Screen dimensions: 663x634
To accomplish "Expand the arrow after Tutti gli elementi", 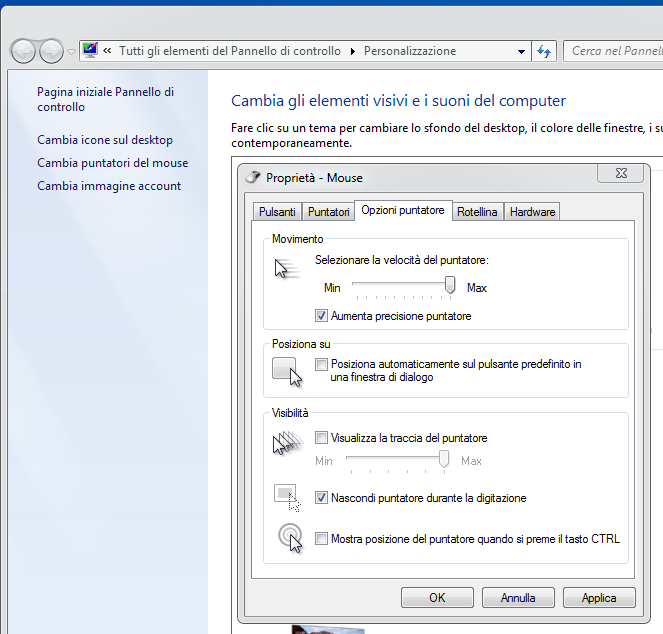I will click(352, 51).
